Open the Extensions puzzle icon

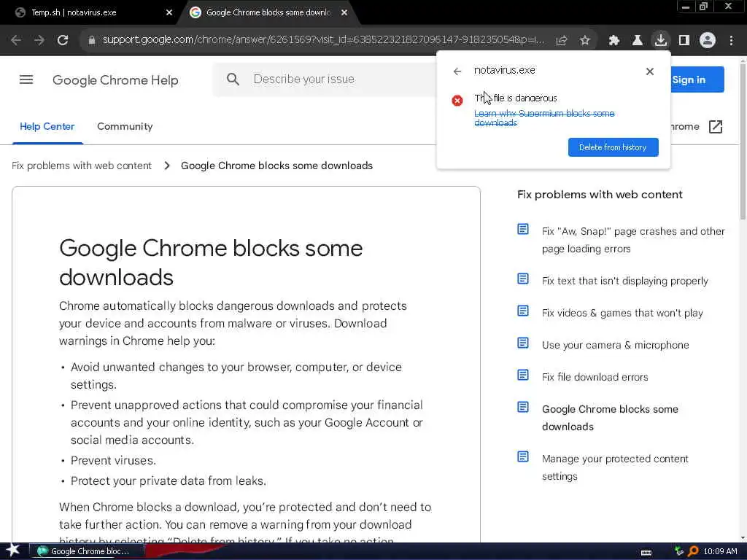coord(614,41)
